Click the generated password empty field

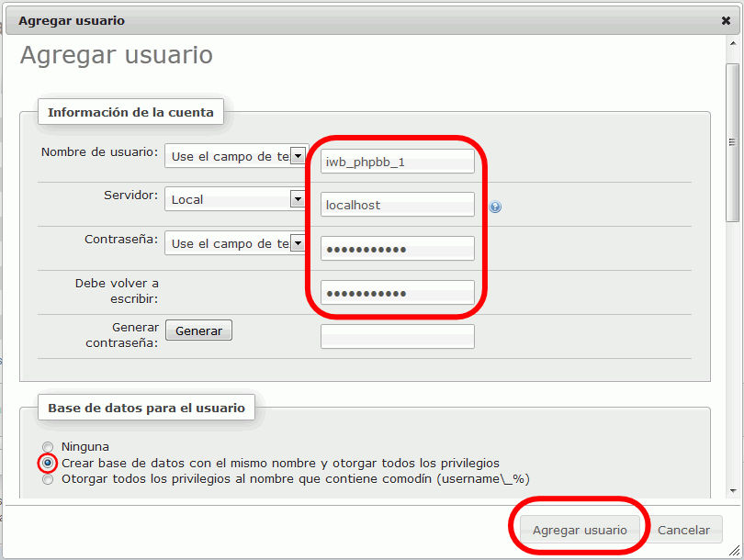click(397, 336)
